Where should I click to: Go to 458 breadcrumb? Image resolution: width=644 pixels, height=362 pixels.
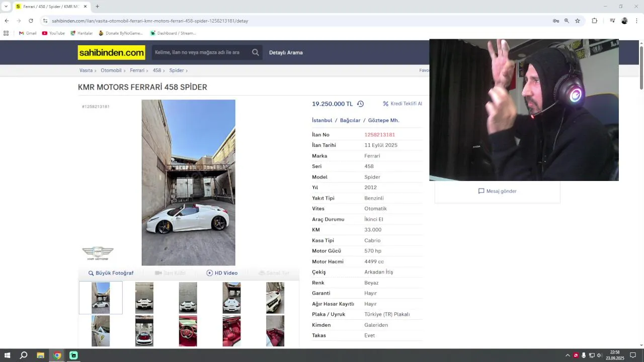click(x=157, y=70)
